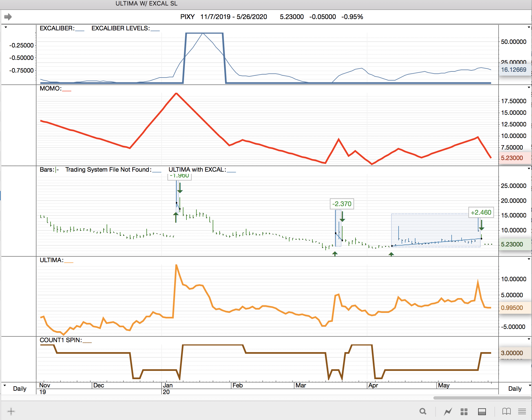Screen dimensions: 532x420
Task: Click the right Daily timeframe selector
Action: tap(515, 389)
